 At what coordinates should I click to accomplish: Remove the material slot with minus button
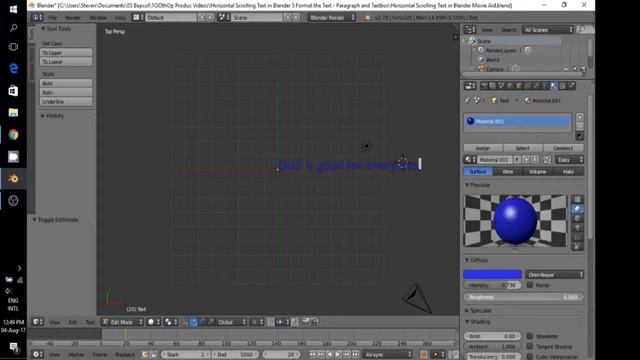580,126
